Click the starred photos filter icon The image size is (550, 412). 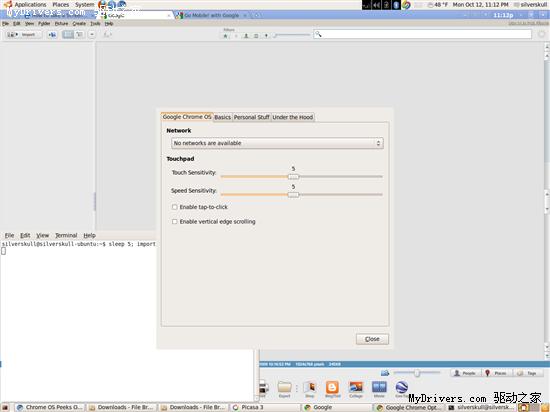226,36
